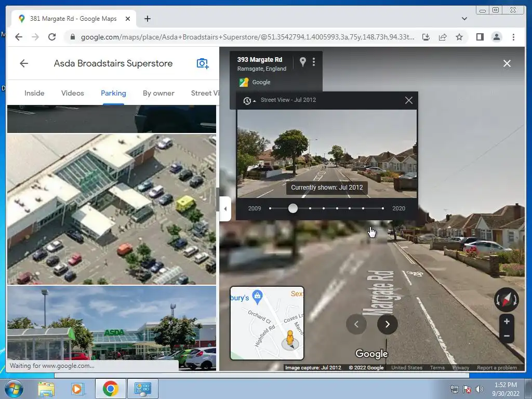Collapse the side panel with the arrow
Screen dimensions: 532x399
click(x=225, y=209)
